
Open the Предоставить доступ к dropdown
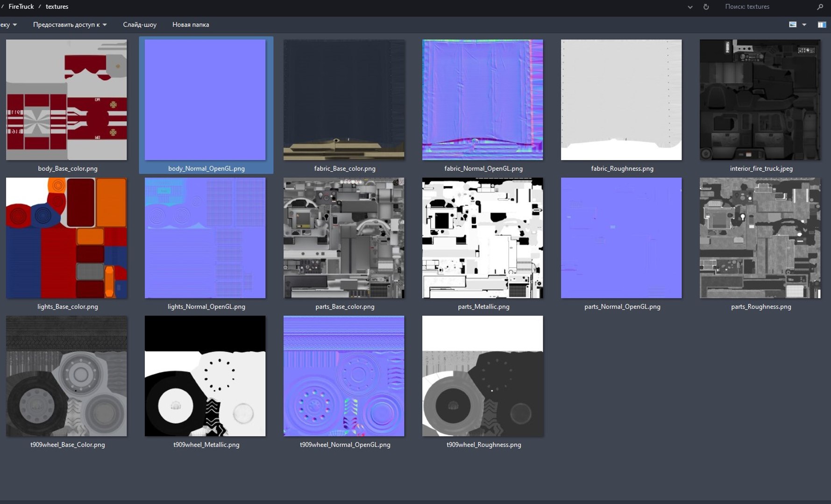pos(70,25)
